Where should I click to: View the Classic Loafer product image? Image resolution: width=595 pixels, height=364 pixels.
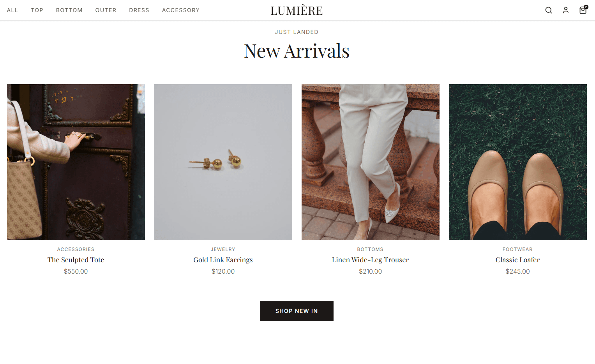click(518, 162)
